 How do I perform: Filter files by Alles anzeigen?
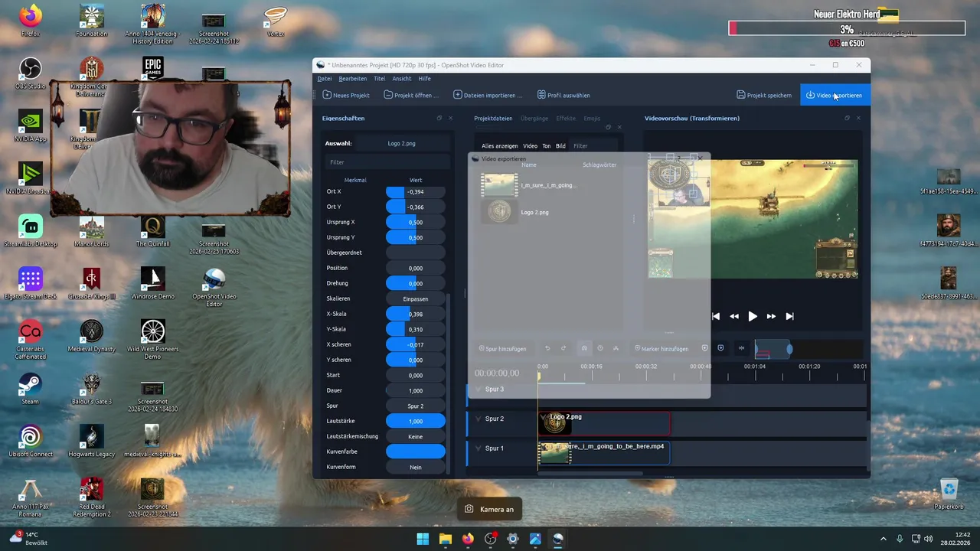[x=499, y=145]
